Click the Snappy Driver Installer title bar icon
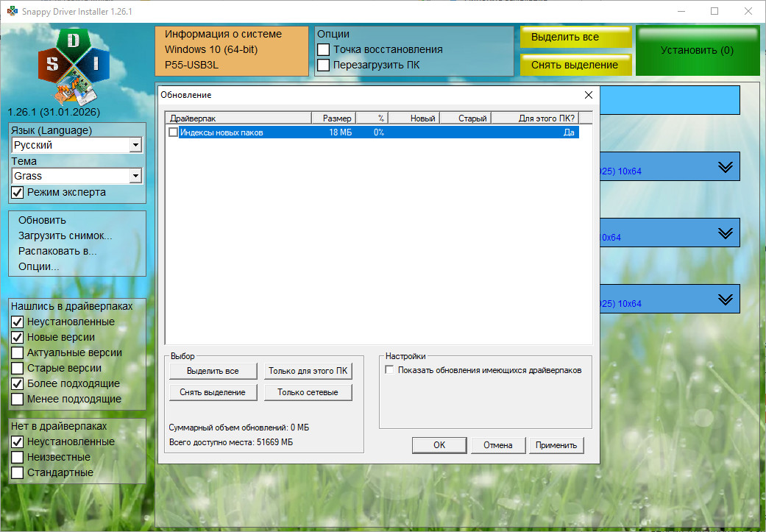The width and height of the screenshot is (766, 532). [x=13, y=11]
